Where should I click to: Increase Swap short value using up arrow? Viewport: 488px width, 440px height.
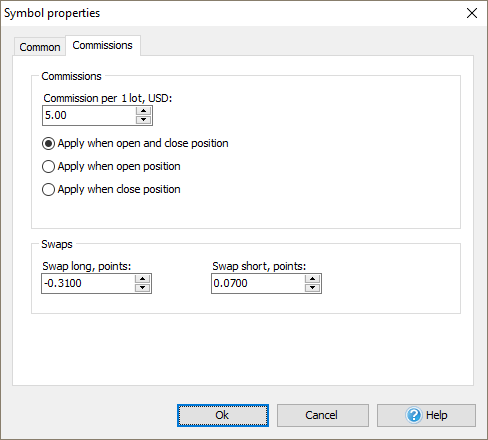(x=312, y=279)
